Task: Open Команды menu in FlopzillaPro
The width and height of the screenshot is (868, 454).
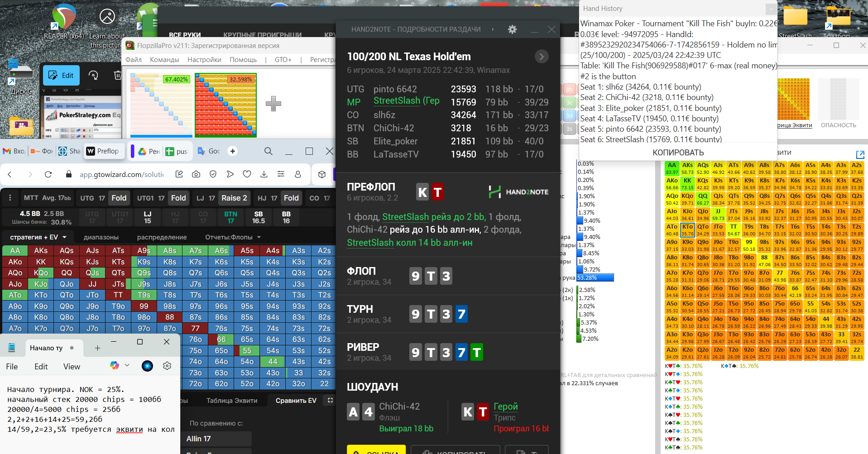Action: (164, 60)
